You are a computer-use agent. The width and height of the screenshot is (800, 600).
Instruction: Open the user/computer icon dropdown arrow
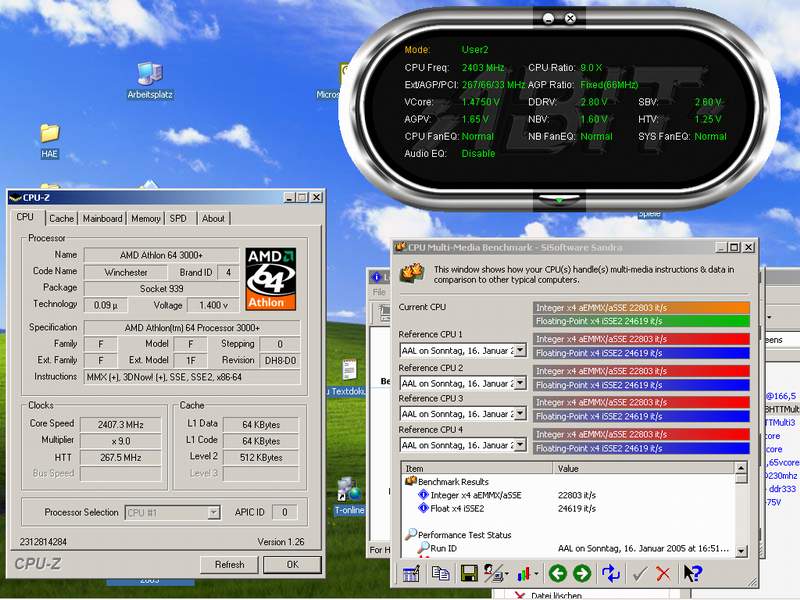(506, 575)
